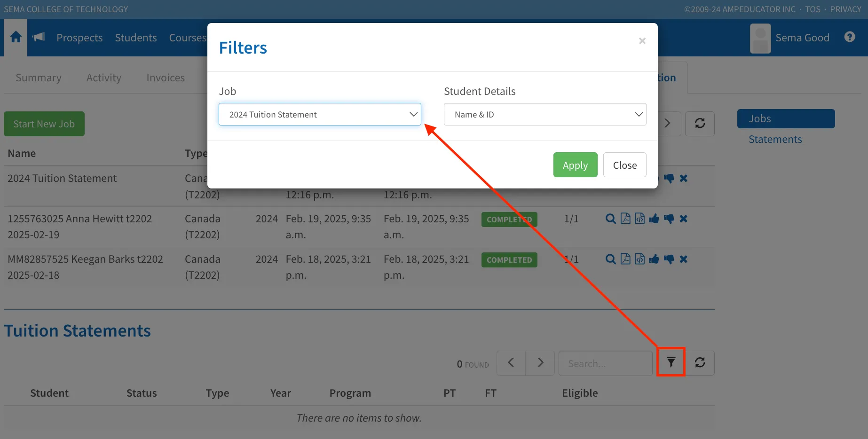Delete the Anna Hewitt job
The image size is (868, 439).
pos(684,219)
